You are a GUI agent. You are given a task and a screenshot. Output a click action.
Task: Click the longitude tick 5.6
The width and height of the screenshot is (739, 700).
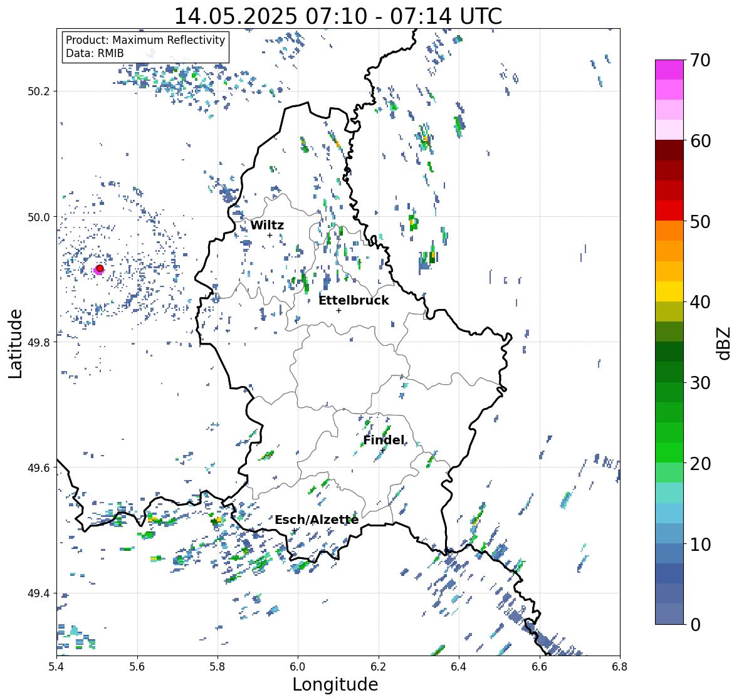(137, 667)
